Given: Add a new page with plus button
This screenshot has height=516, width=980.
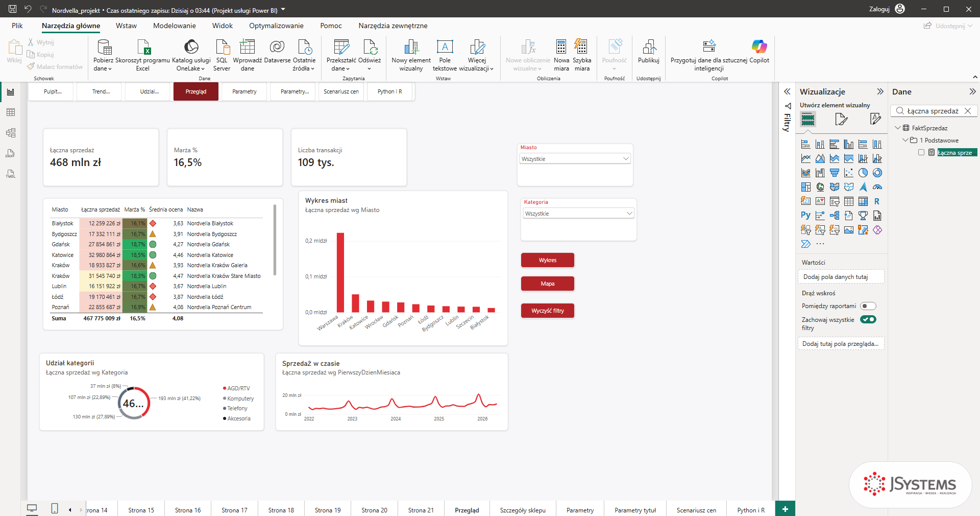Looking at the screenshot, I should tap(785, 509).
